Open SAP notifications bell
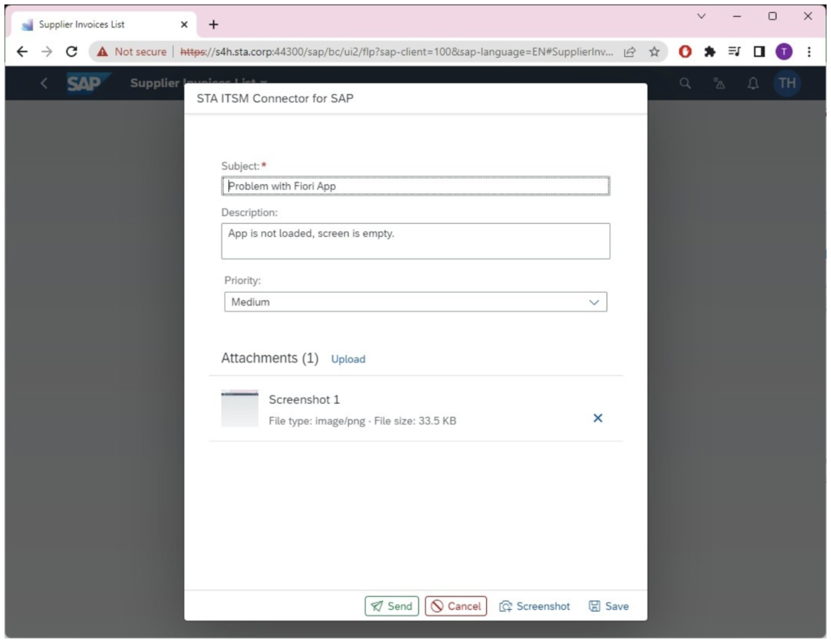 753,84
